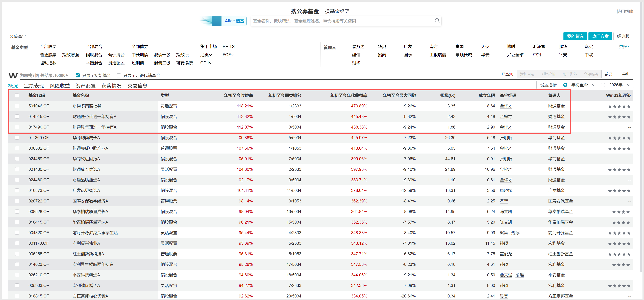
Task: Check the select-all header checkbox
Action: tap(17, 95)
